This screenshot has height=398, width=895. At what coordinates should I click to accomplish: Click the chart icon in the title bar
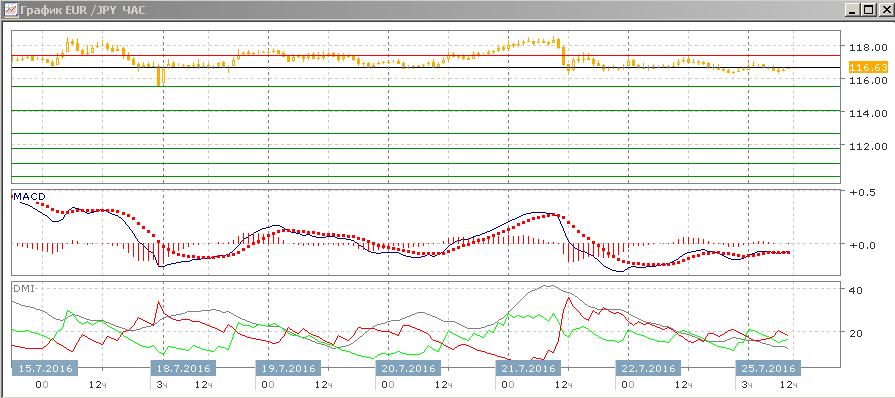[x=10, y=9]
